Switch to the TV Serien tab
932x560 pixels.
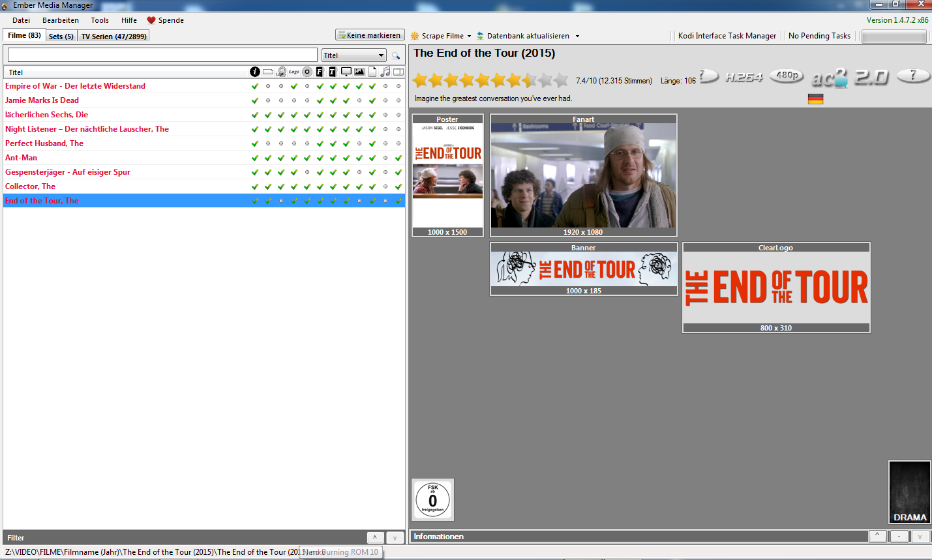(x=114, y=37)
